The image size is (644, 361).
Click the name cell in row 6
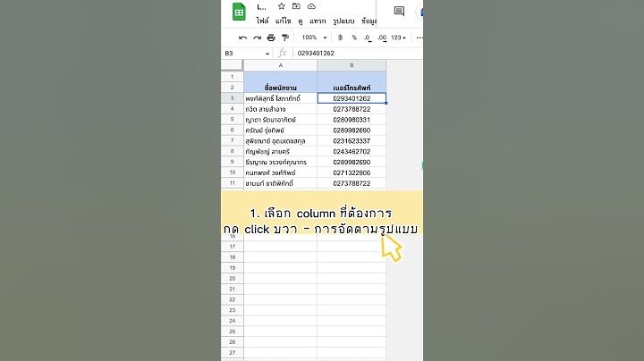pos(281,130)
